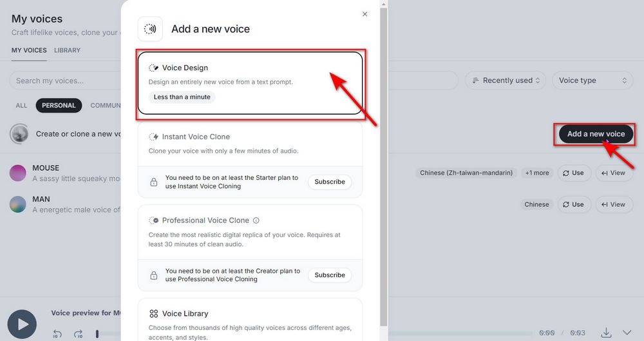The width and height of the screenshot is (644, 341).
Task: Click the Chinese (Zh-taiwan-mandarin) tag
Action: pyautogui.click(x=466, y=173)
